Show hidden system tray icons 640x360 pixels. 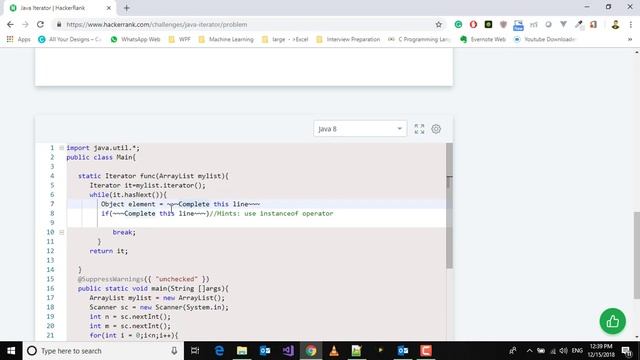pyautogui.click(x=529, y=351)
